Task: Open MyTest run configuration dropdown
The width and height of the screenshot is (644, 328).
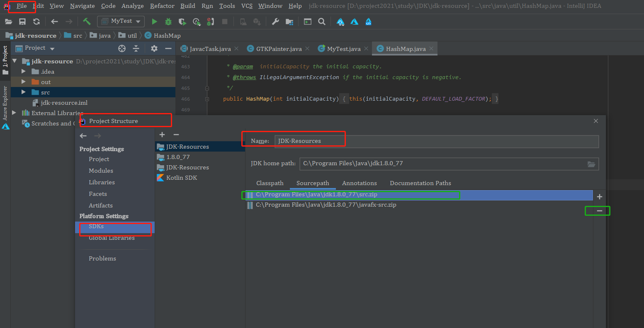Action: coord(121,21)
